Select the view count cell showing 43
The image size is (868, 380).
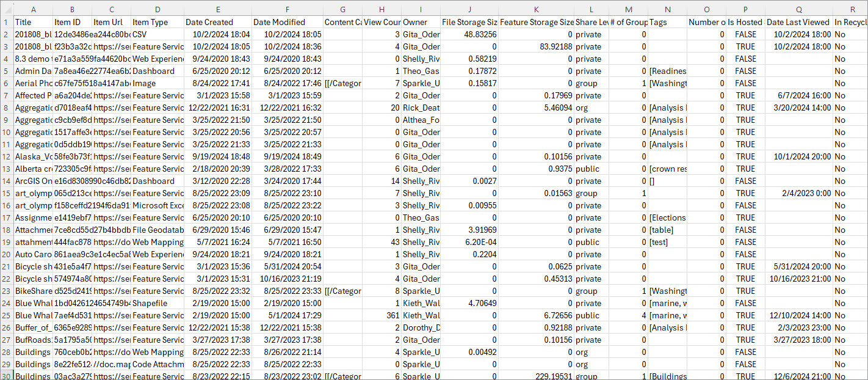click(382, 242)
